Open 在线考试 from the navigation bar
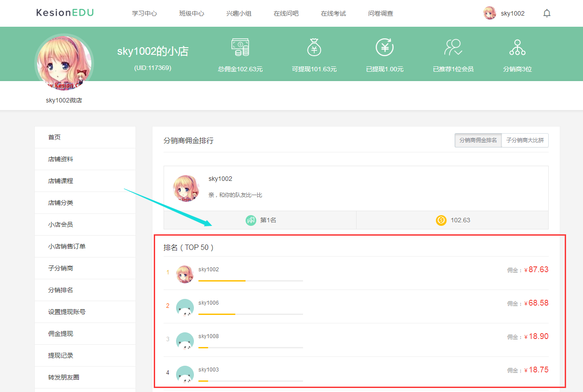 [333, 13]
